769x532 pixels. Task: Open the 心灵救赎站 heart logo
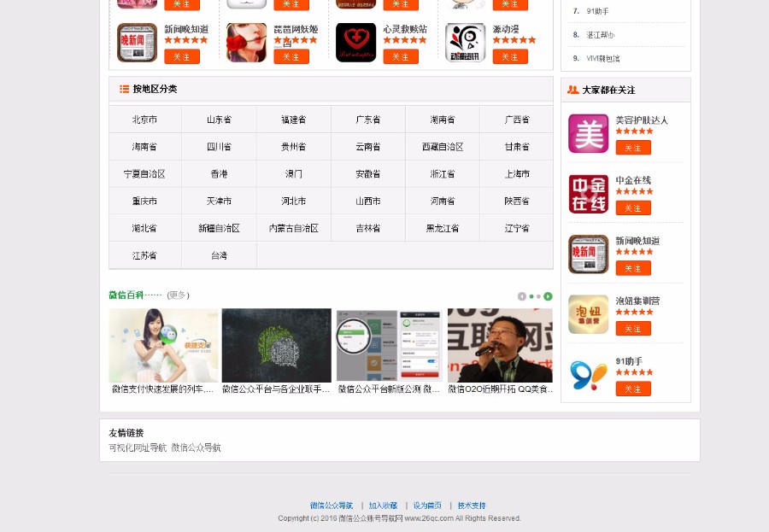(355, 42)
